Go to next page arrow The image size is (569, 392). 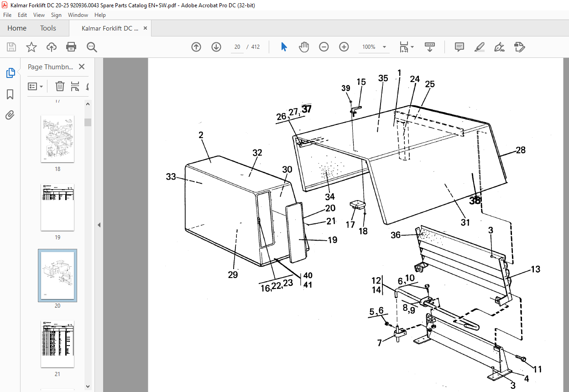[216, 47]
